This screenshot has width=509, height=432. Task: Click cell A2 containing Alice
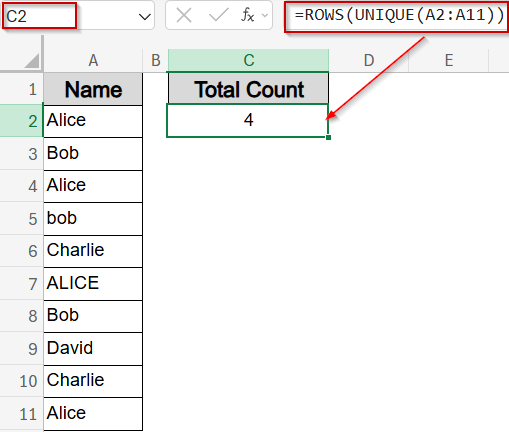tap(93, 121)
